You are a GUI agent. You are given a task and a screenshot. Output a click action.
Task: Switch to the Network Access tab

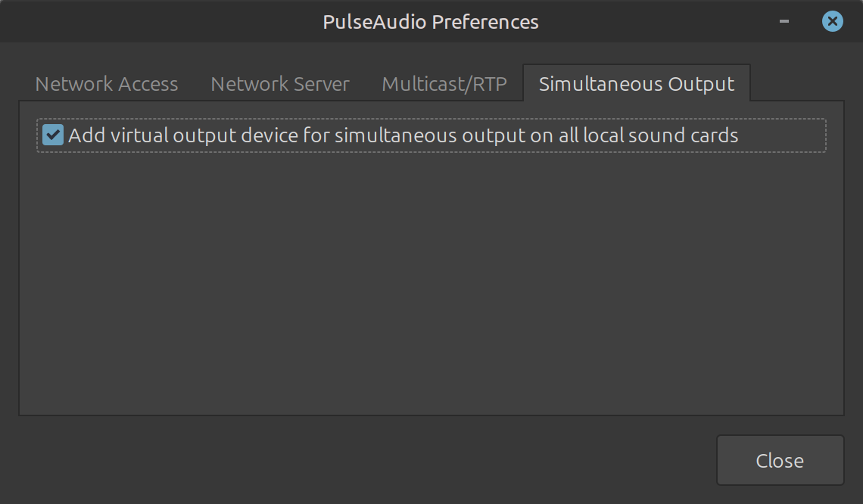tap(107, 84)
